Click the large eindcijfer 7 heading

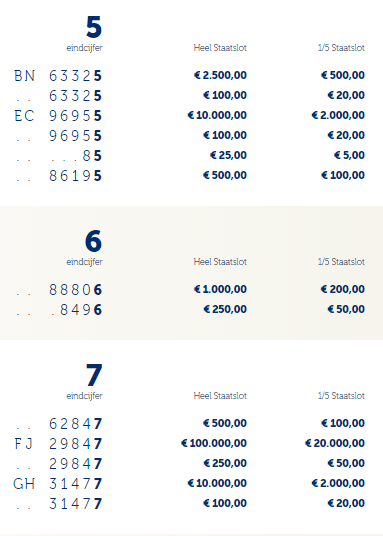point(94,375)
